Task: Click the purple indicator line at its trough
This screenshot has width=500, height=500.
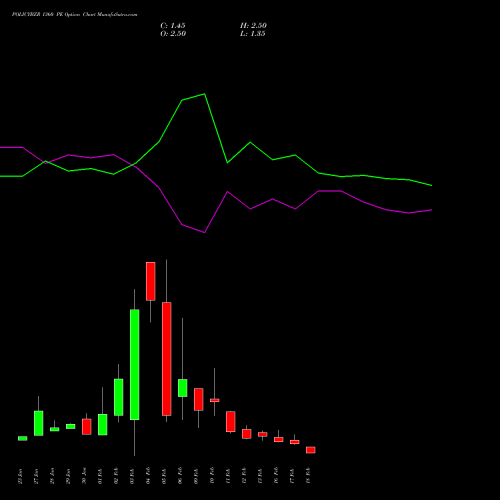Action: [x=204, y=233]
